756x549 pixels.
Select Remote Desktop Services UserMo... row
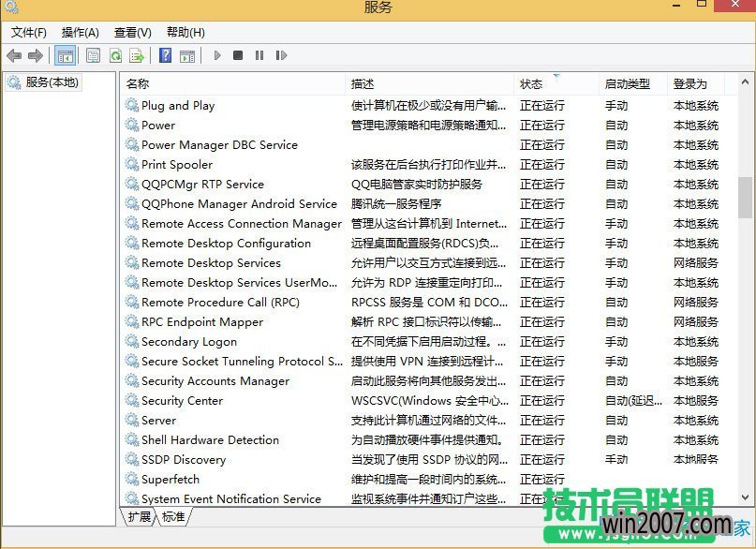429,282
